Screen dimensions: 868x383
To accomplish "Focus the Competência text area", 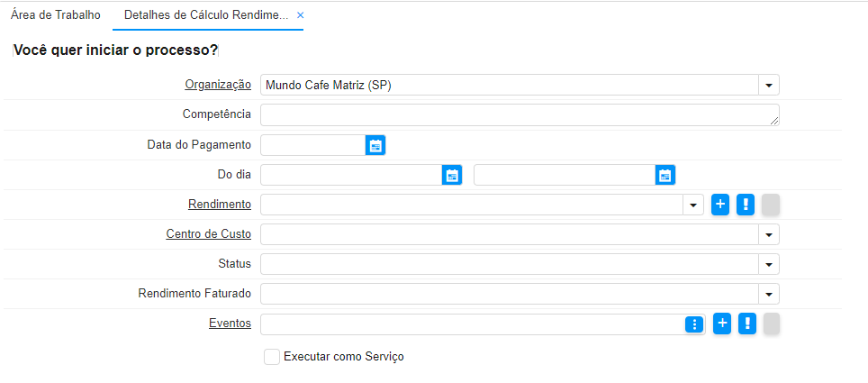I will [x=520, y=115].
